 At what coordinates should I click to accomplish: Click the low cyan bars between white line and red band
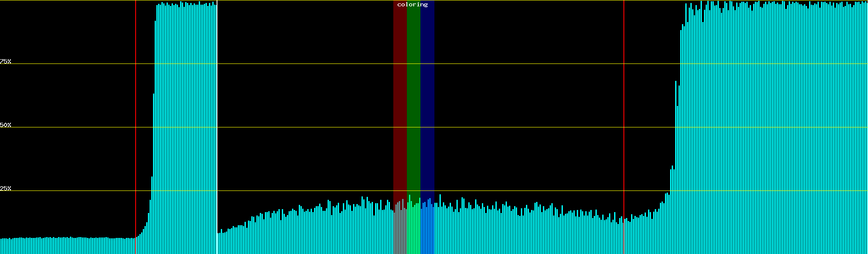(x=305, y=233)
